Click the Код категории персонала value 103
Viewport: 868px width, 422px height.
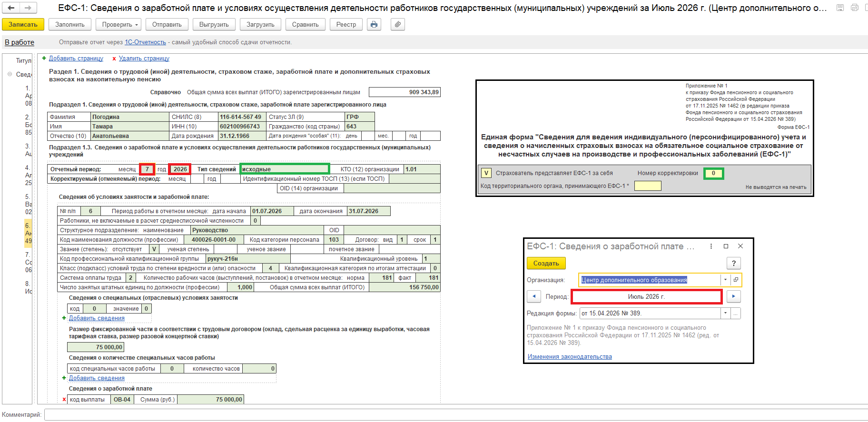pos(334,240)
